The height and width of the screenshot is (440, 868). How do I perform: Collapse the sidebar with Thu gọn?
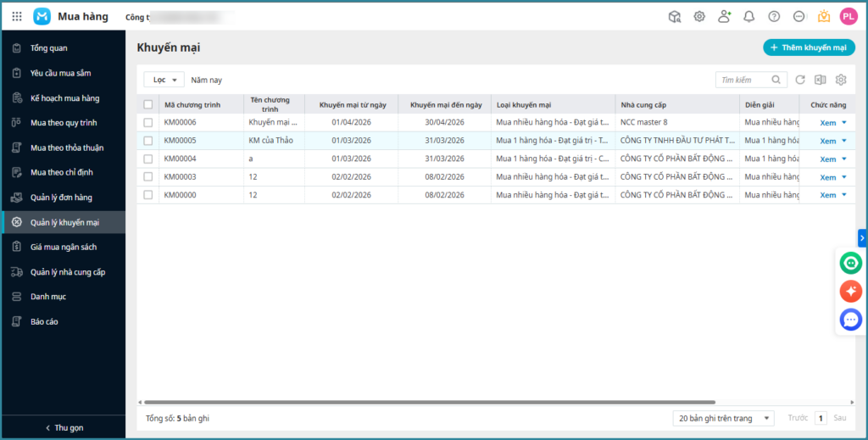click(x=64, y=427)
